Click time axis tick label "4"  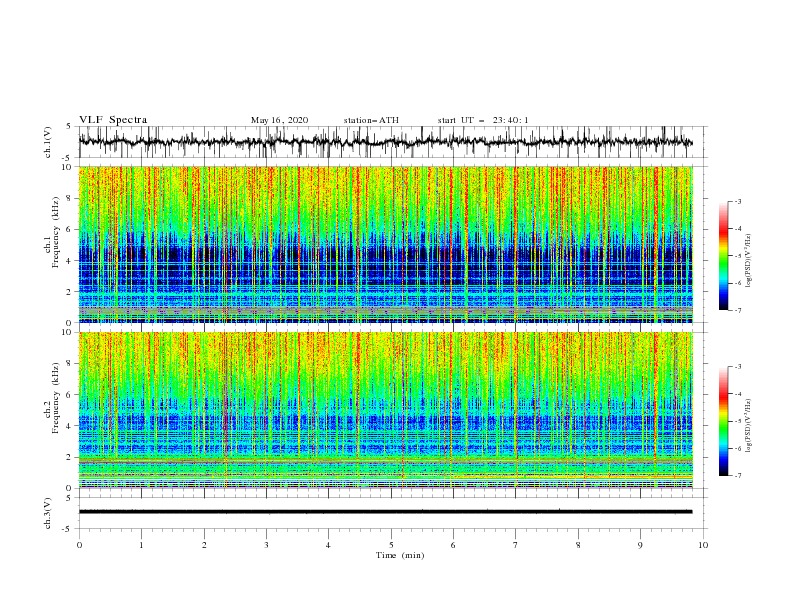click(328, 545)
